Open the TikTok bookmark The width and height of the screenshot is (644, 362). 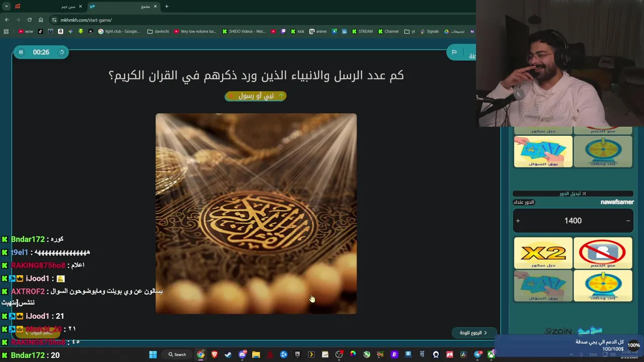(x=40, y=31)
